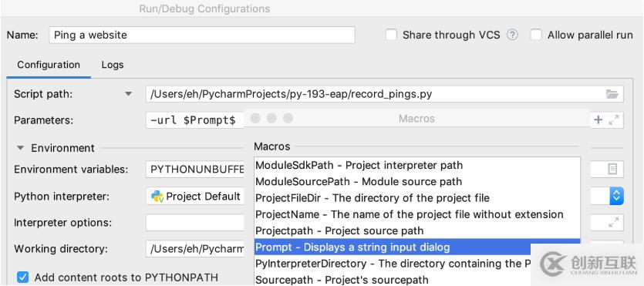The width and height of the screenshot is (644, 286).
Task: Toggle Share through VCS checkbox
Action: coord(391,35)
